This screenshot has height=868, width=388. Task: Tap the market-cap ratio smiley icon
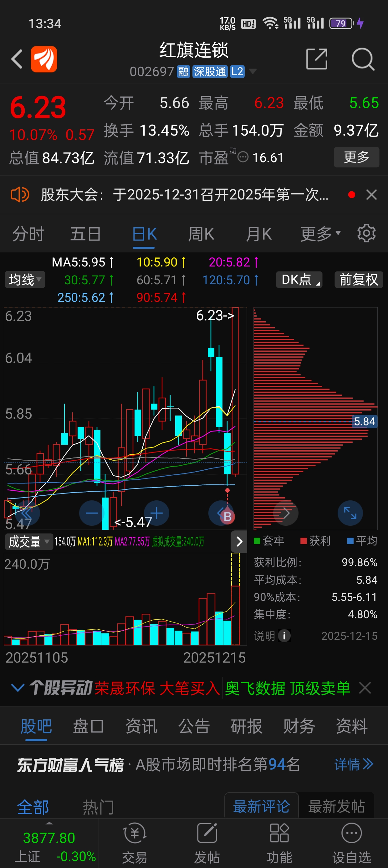coord(243,157)
